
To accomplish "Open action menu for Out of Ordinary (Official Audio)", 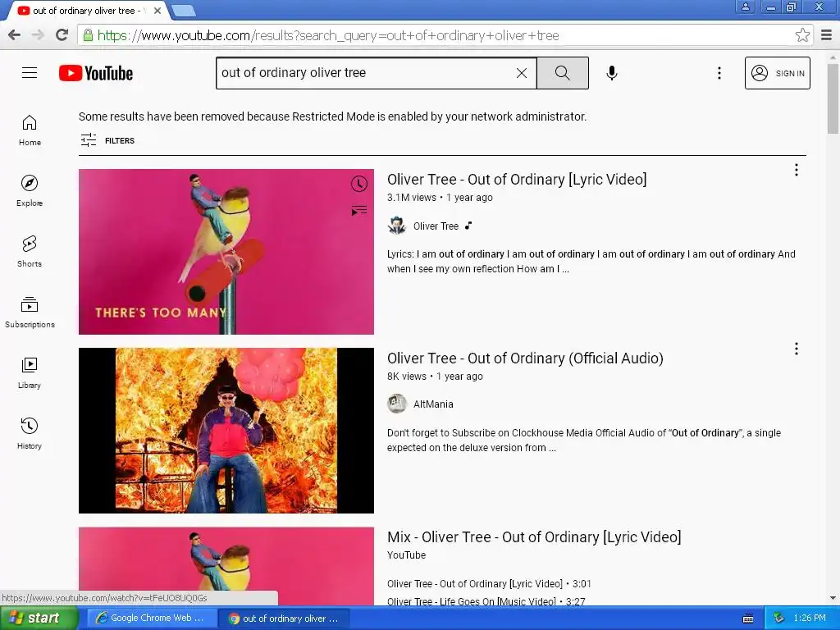I will click(x=796, y=349).
